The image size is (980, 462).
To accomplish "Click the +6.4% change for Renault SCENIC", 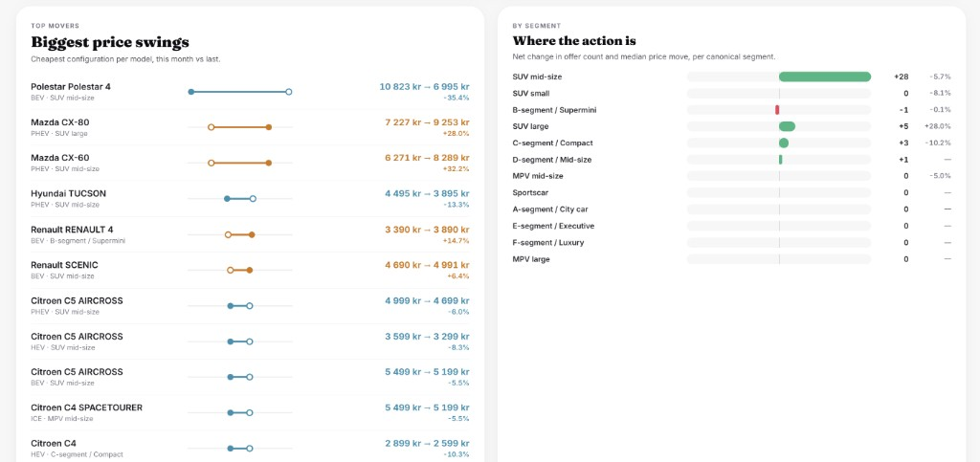I will [x=458, y=276].
